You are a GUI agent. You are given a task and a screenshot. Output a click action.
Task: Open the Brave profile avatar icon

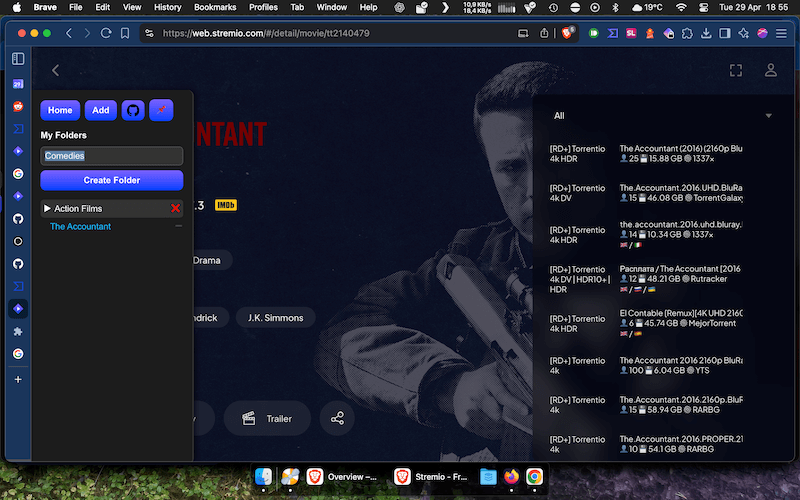762,33
